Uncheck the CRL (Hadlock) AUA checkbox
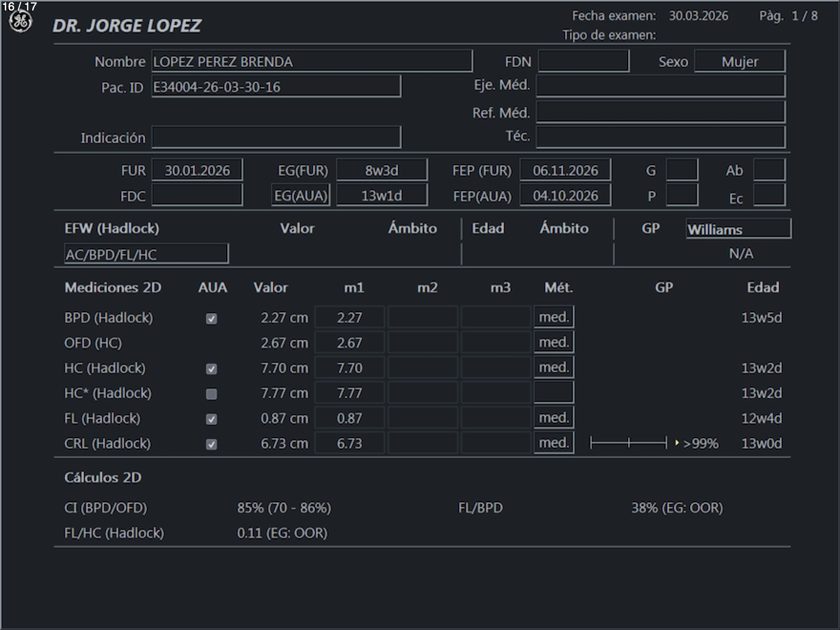Screen dimensions: 840x630 [211, 444]
